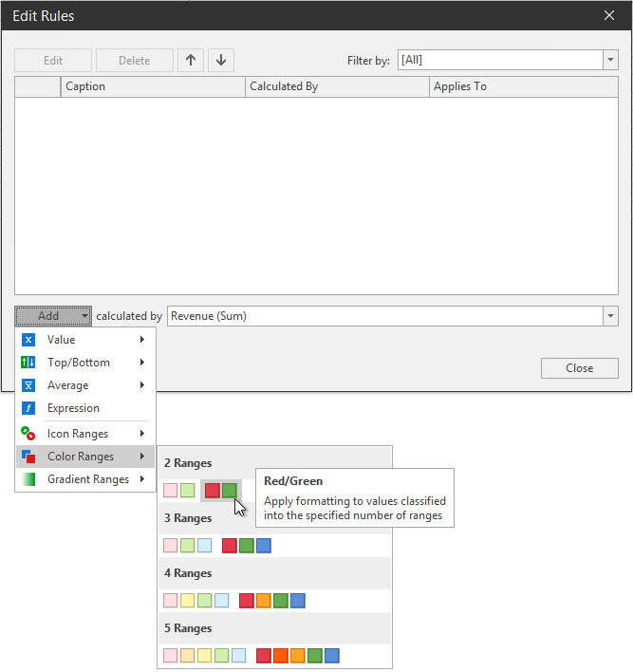Open the Gradient Ranges submenu
Viewport: 633px width, 672px height.
coord(85,479)
